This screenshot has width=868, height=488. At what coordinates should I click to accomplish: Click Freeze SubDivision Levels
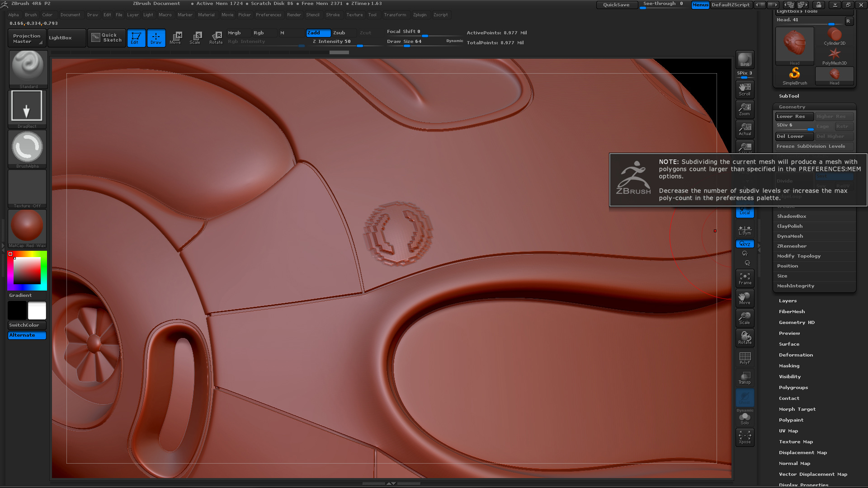(814, 146)
